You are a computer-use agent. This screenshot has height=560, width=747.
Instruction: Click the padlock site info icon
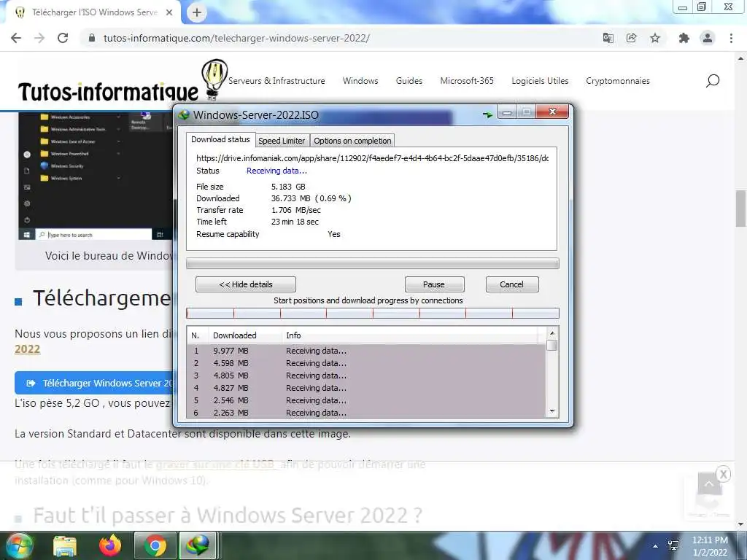click(92, 38)
